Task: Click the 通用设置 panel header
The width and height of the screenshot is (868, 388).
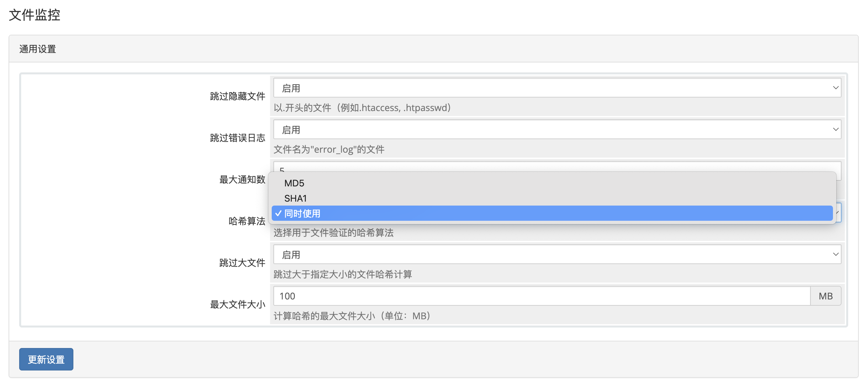Action: coord(38,49)
